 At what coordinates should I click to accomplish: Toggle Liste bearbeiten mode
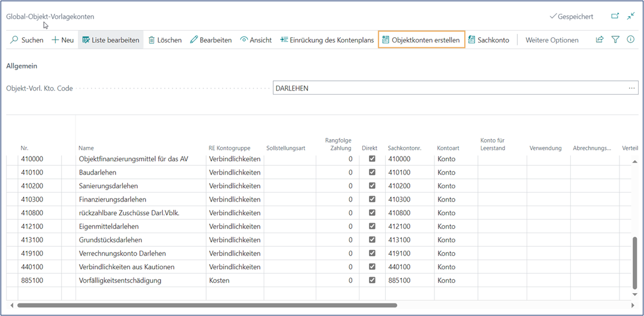(111, 40)
